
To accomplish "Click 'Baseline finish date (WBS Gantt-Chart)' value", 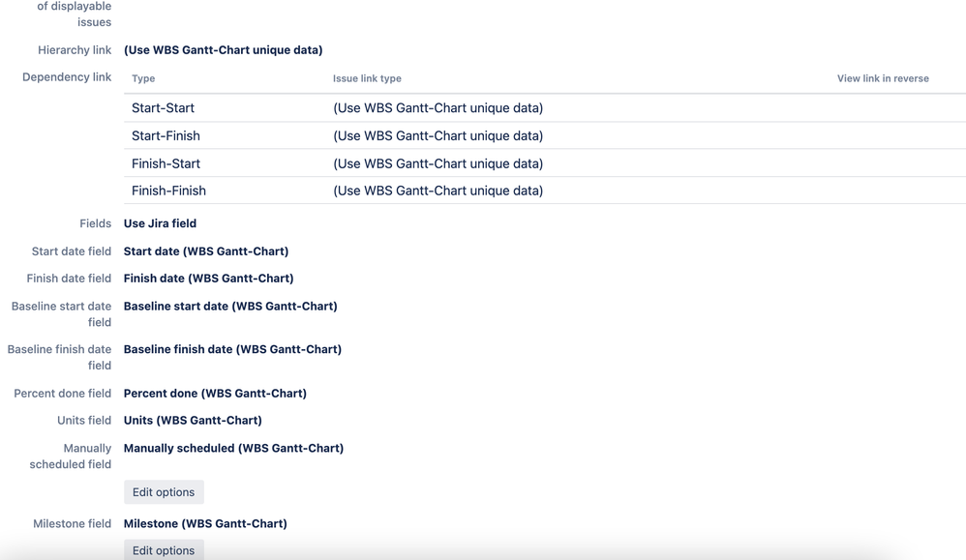I will point(232,349).
